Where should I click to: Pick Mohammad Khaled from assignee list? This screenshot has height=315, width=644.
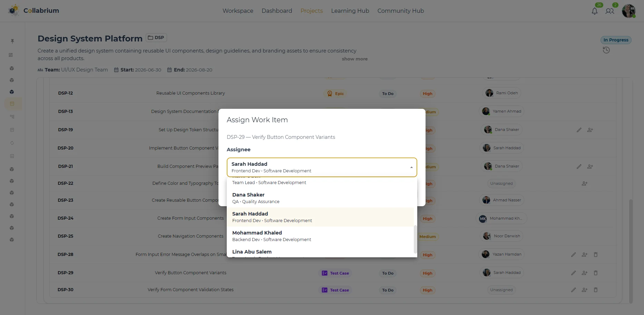tap(320, 236)
